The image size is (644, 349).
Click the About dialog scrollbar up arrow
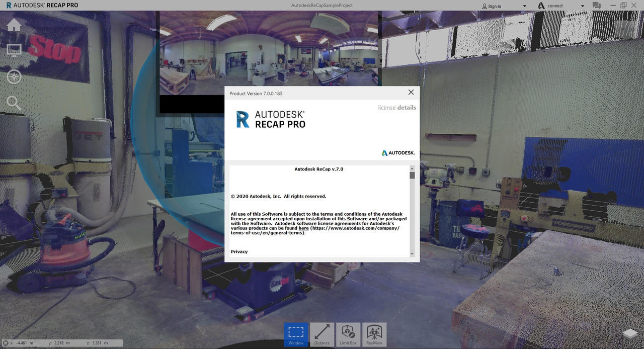pyautogui.click(x=412, y=168)
